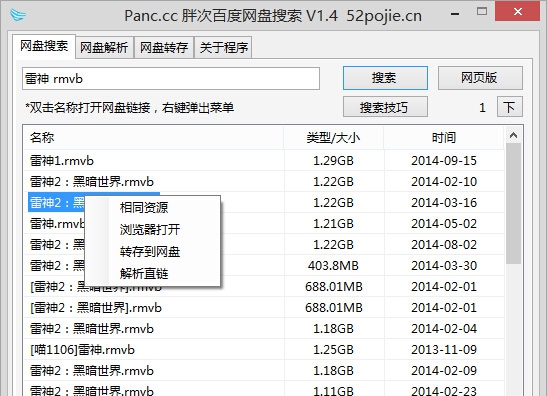Image resolution: width=547 pixels, height=396 pixels.
Task: Focus the search field containing 雷神 rmvb
Action: point(171,79)
